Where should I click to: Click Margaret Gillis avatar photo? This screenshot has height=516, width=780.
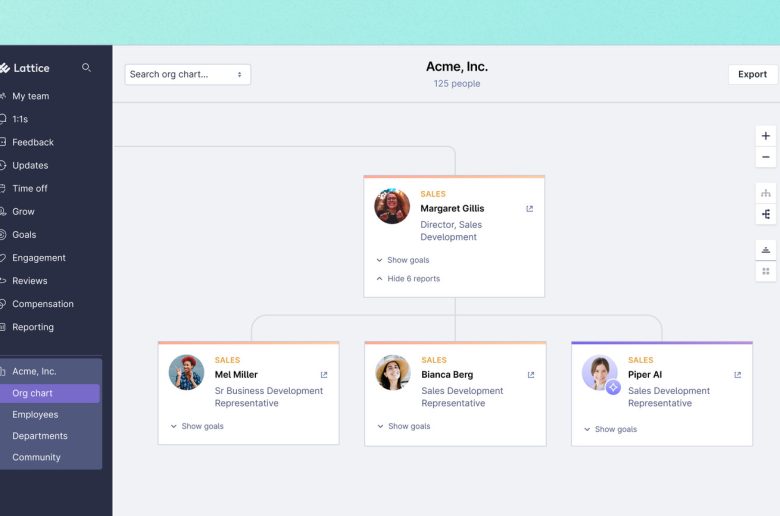point(392,206)
